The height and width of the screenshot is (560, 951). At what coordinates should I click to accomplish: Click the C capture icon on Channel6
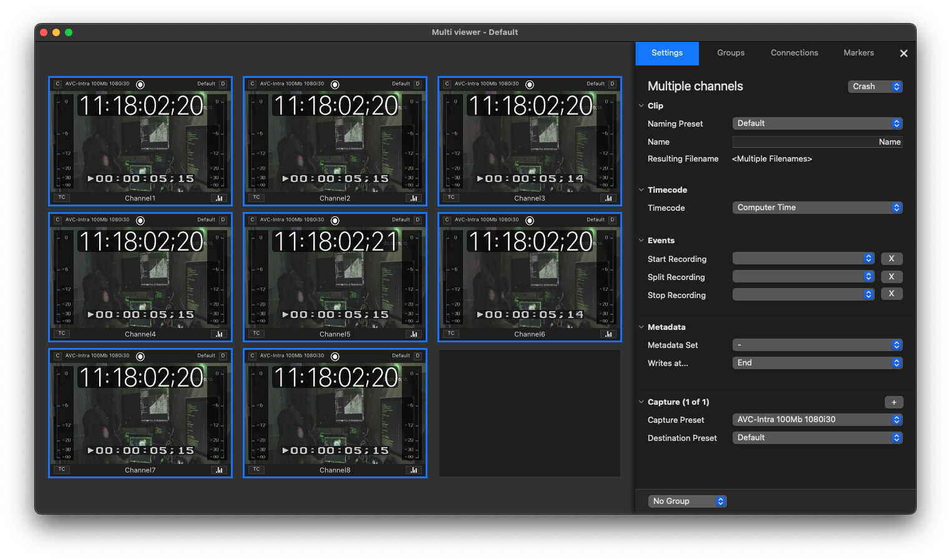tap(447, 220)
